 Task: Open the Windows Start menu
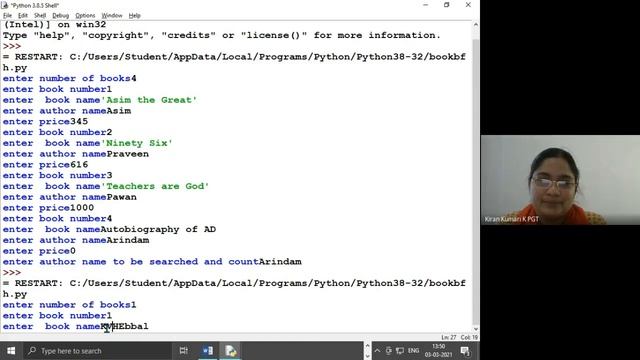(11, 351)
